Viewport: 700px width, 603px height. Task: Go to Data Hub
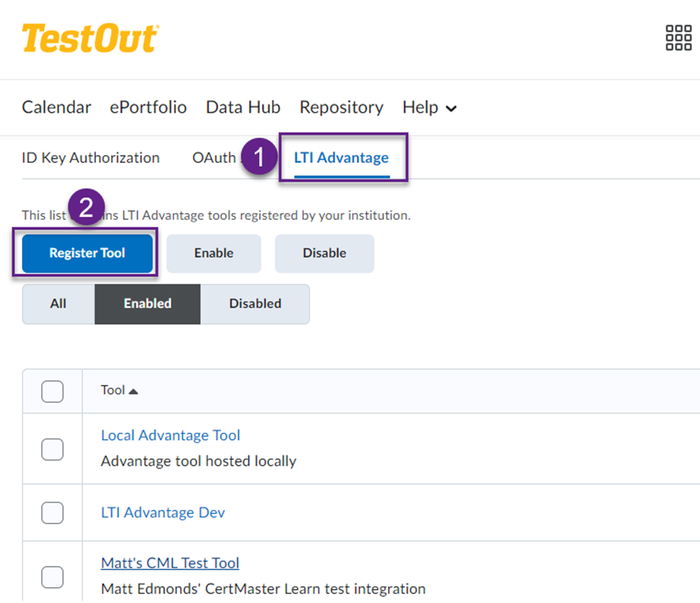[x=243, y=108]
